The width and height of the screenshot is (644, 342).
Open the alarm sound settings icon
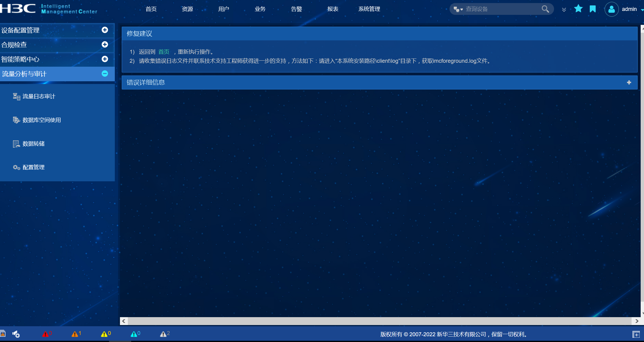(16, 334)
